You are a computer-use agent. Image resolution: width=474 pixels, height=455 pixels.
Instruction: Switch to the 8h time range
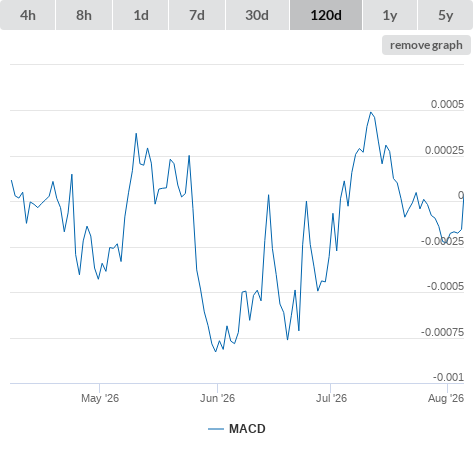pyautogui.click(x=84, y=15)
